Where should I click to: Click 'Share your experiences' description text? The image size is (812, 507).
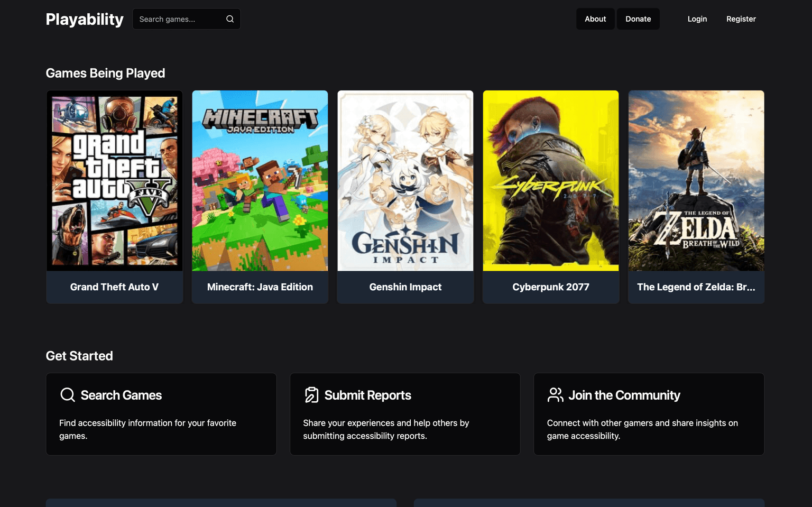[x=386, y=429]
